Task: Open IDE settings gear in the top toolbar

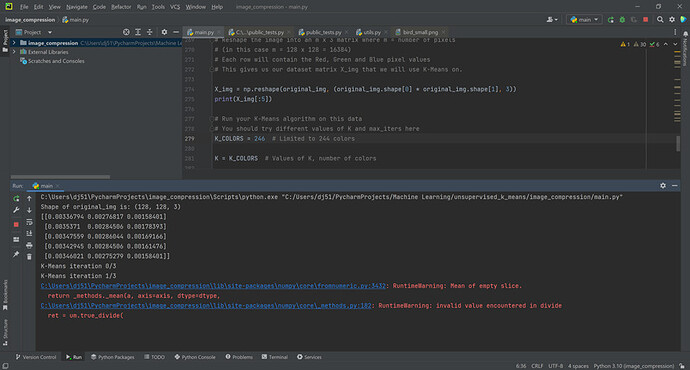Action: [x=672, y=20]
